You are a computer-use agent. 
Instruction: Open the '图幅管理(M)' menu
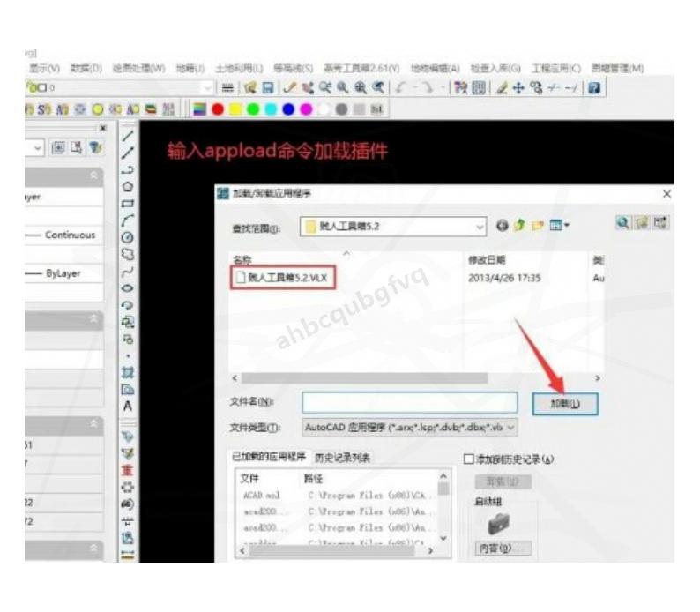point(618,68)
